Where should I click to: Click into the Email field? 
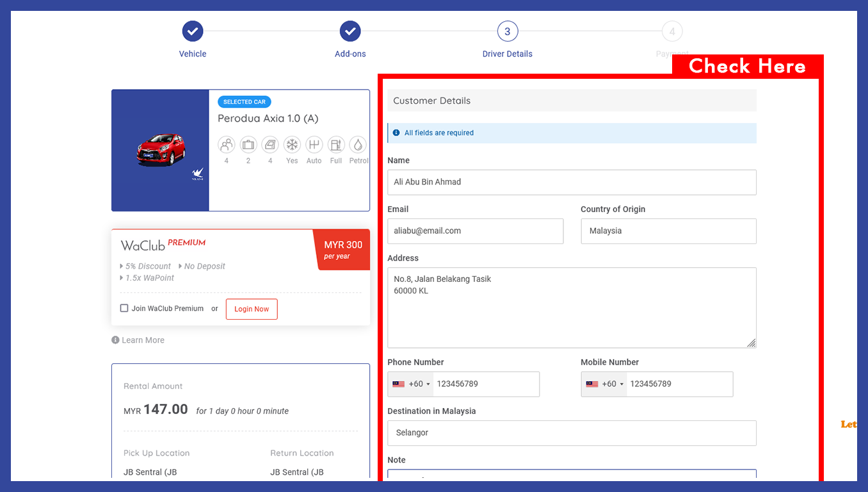(x=475, y=231)
